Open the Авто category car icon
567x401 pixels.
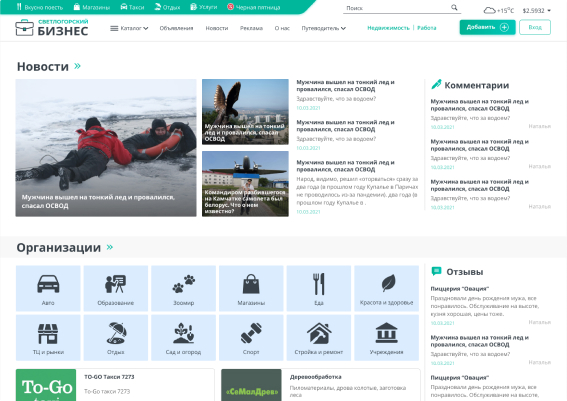point(48,283)
